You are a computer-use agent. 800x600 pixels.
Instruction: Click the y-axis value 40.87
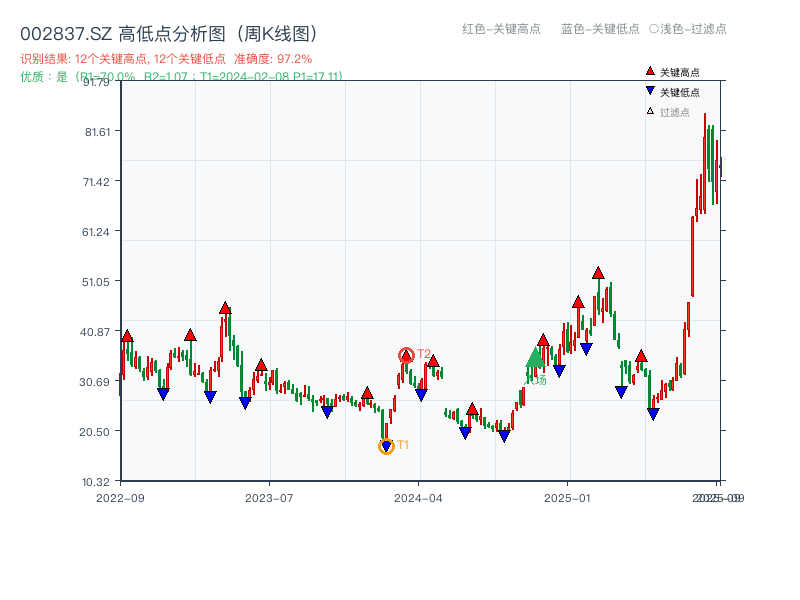click(x=95, y=332)
